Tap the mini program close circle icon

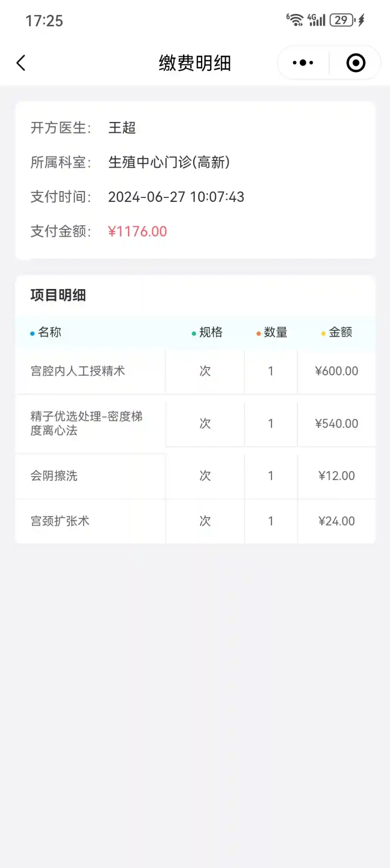356,63
